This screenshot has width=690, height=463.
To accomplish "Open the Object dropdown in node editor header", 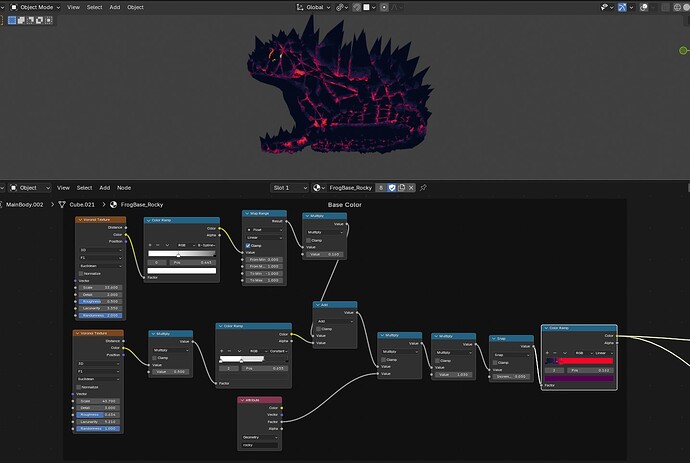I will pyautogui.click(x=30, y=188).
